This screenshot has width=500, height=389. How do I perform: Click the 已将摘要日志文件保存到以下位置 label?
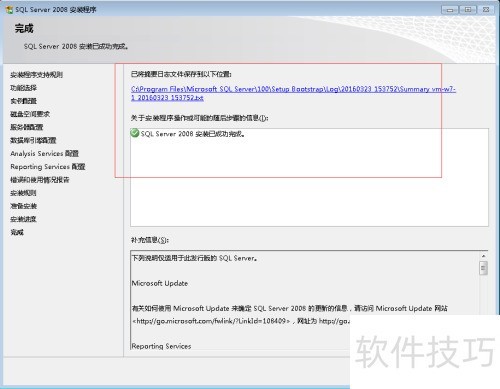[181, 74]
